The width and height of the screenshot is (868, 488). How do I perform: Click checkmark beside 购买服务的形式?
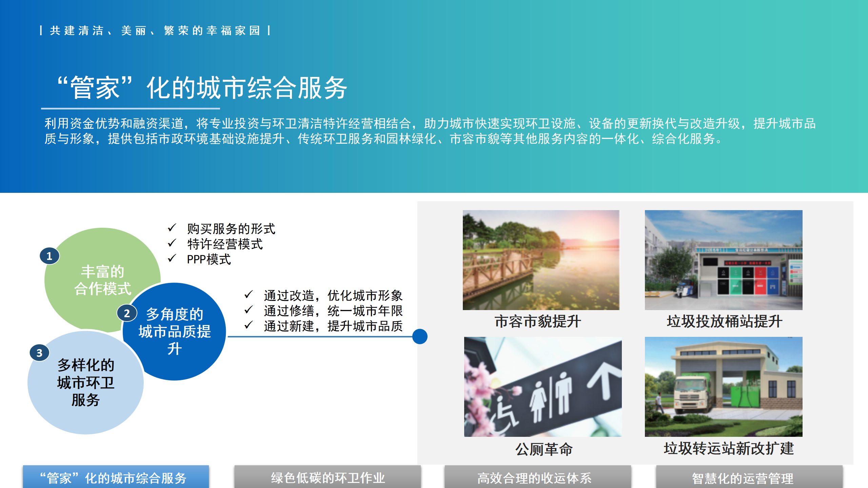(172, 228)
